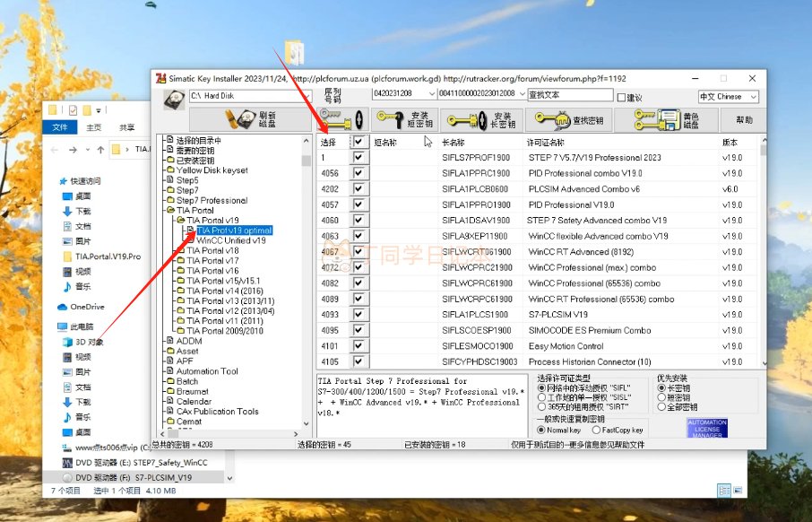This screenshot has height=522, width=812.
Task: Click the Help (帮助) button
Action: [744, 119]
